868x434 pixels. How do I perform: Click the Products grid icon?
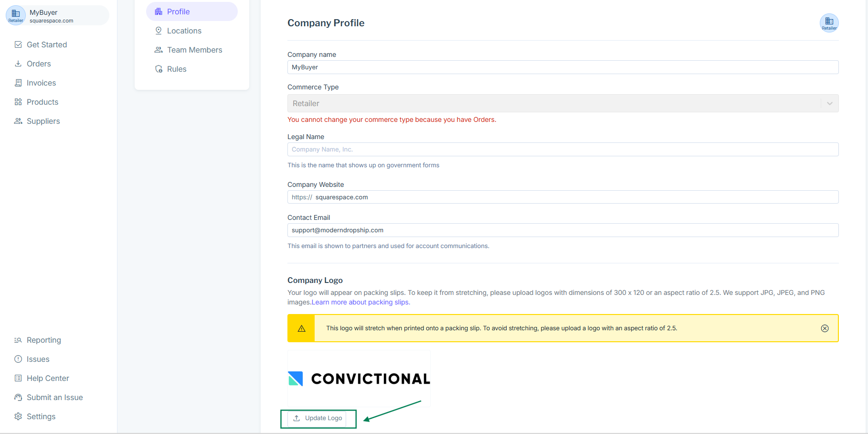18,102
